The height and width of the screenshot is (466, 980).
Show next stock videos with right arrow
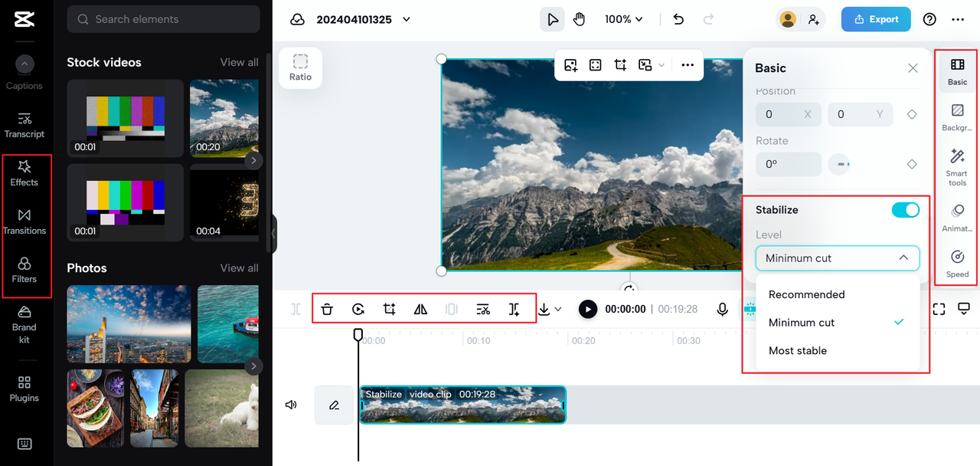(253, 161)
